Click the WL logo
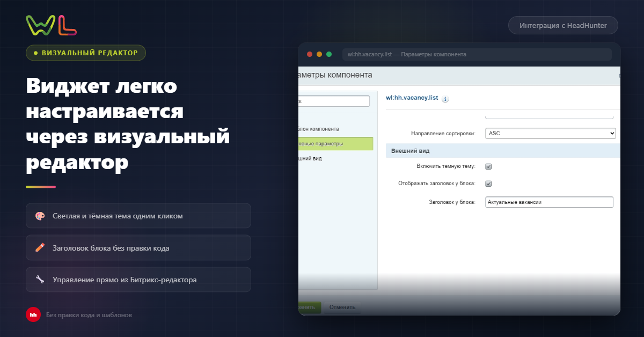Image resolution: width=644 pixels, height=337 pixels. 52,25
